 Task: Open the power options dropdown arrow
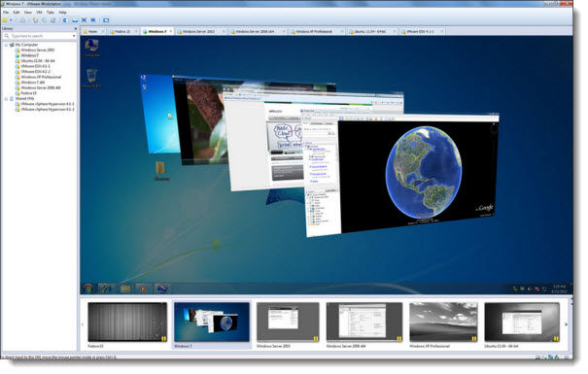(11, 20)
